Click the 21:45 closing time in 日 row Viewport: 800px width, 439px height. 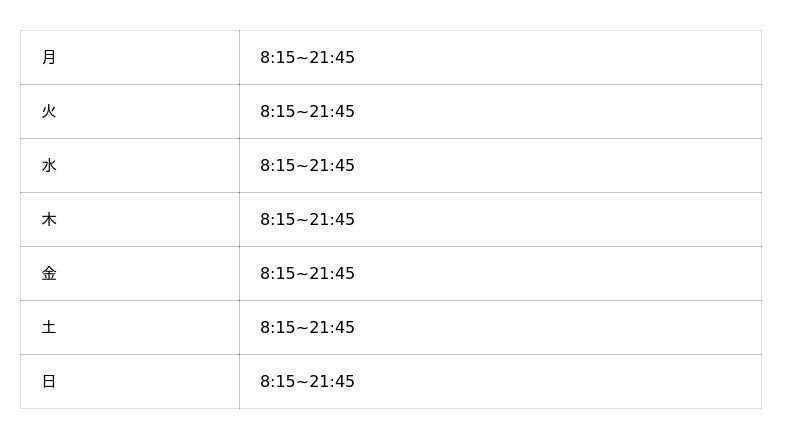332,382
